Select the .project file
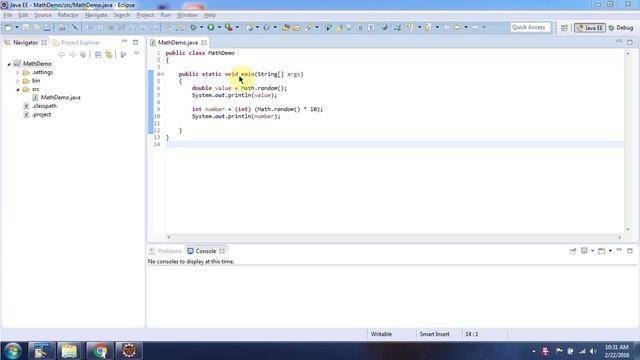 [x=41, y=115]
